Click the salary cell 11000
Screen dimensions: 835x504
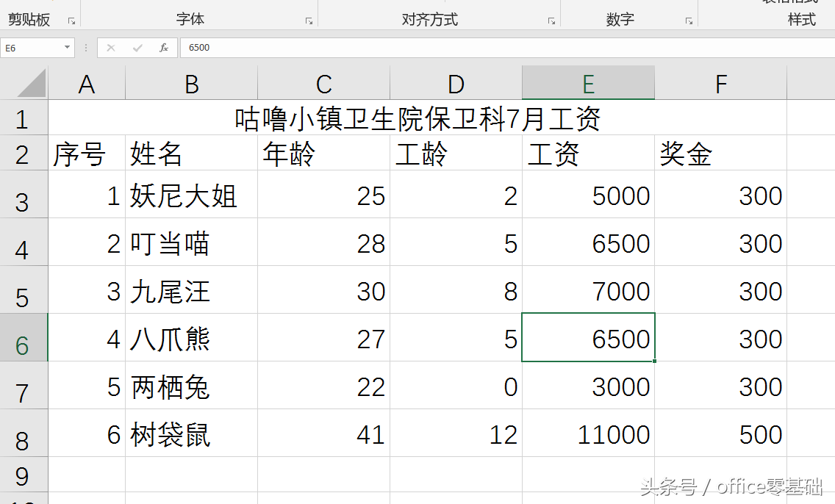point(589,433)
